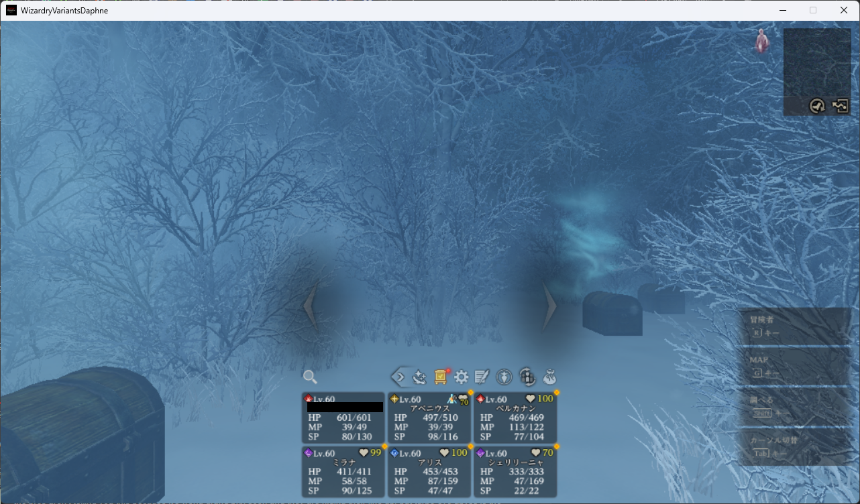
Task: Select the ミラナ party member card
Action: [343, 472]
